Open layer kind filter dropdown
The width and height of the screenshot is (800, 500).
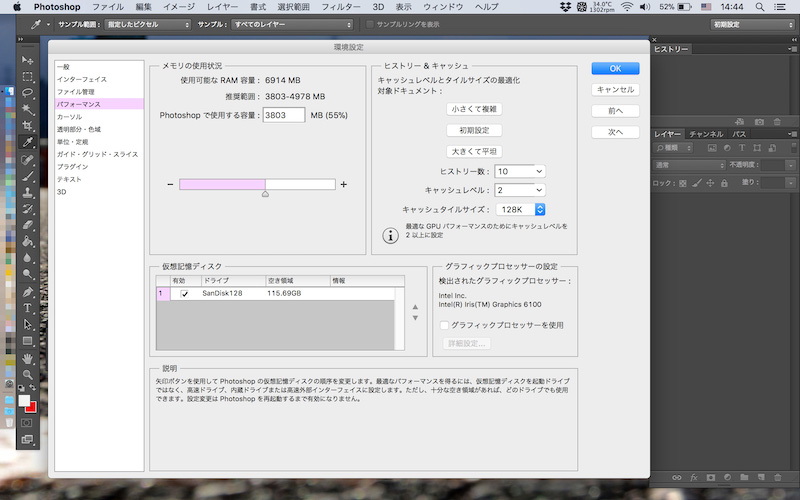tap(673, 148)
